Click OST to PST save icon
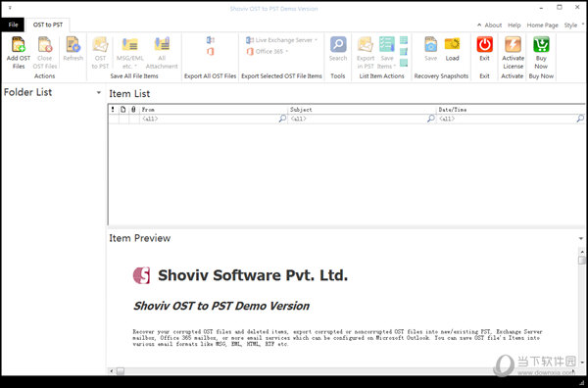The image size is (588, 388). tap(100, 44)
